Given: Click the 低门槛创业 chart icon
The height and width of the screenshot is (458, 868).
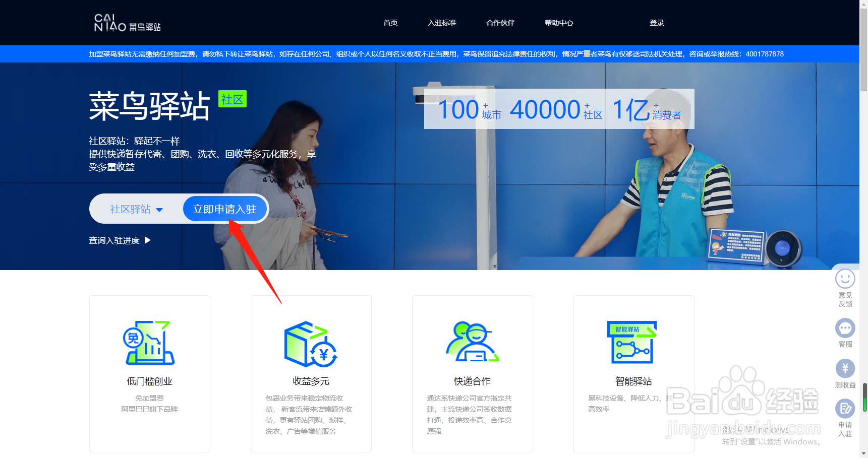Looking at the screenshot, I should [x=149, y=343].
